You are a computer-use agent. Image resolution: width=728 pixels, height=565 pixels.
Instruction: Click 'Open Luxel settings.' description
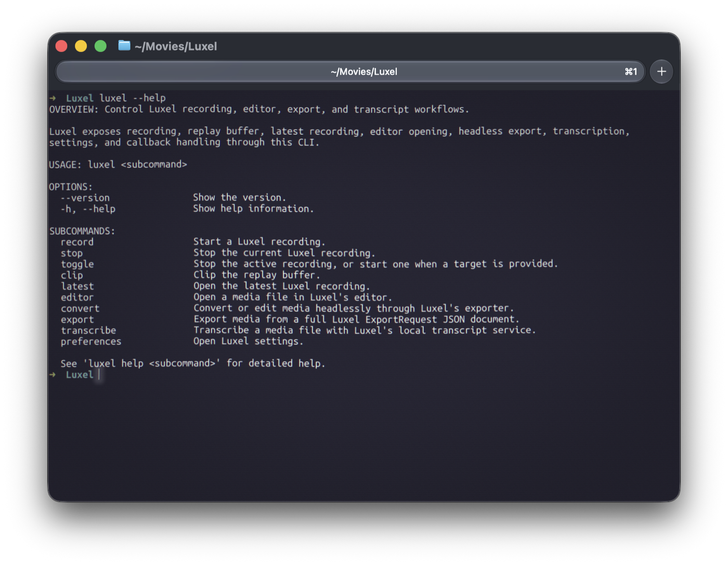[248, 341]
